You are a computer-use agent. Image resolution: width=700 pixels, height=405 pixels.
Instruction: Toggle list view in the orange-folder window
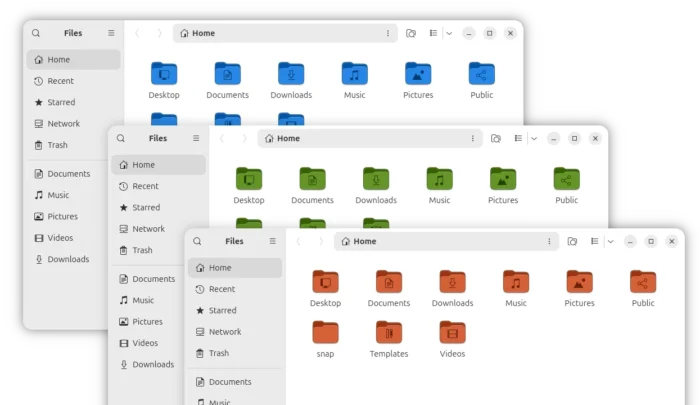pyautogui.click(x=594, y=241)
